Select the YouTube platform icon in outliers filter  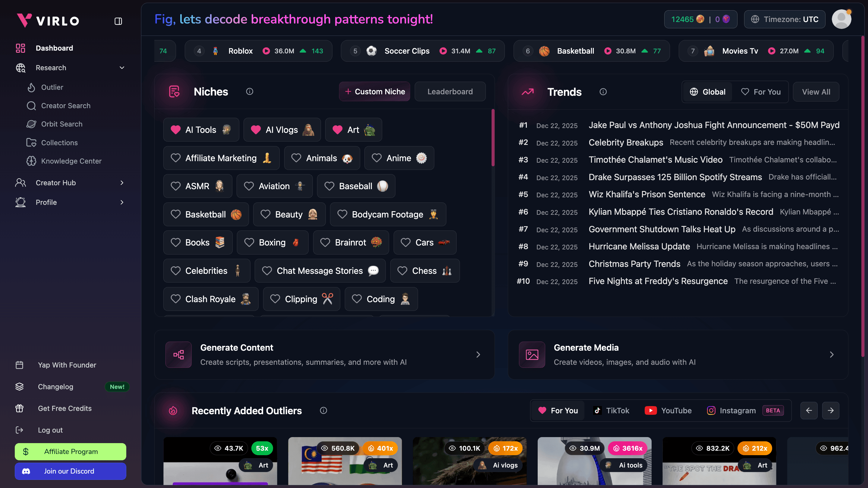click(651, 411)
